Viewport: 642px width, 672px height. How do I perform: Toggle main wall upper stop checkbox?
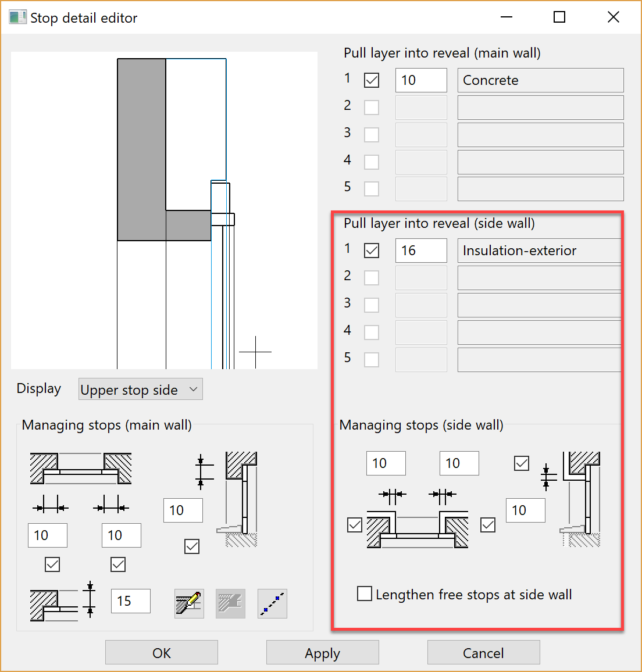pyautogui.click(x=192, y=546)
